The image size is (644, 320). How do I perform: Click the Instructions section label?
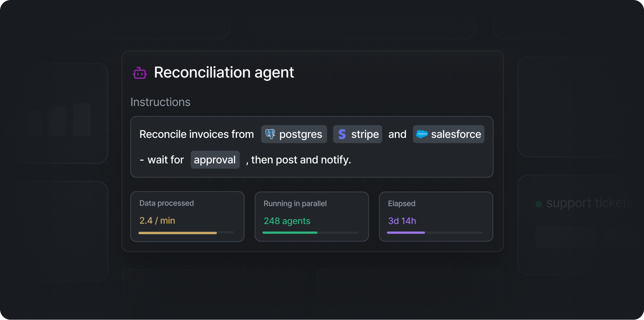(x=161, y=102)
